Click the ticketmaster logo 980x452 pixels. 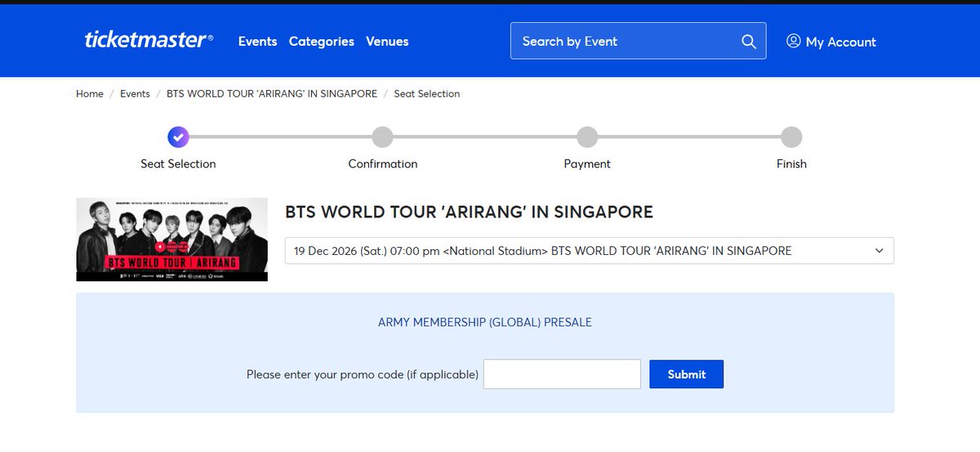pyautogui.click(x=149, y=40)
